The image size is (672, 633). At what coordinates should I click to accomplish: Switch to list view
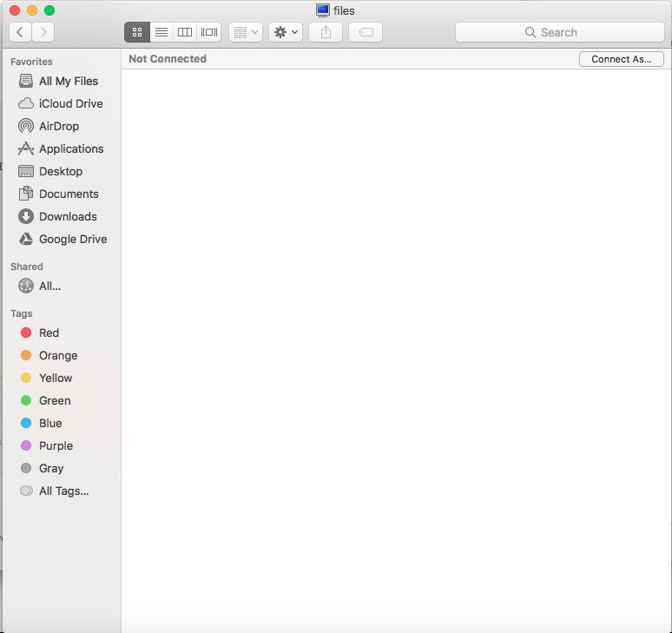point(161,32)
